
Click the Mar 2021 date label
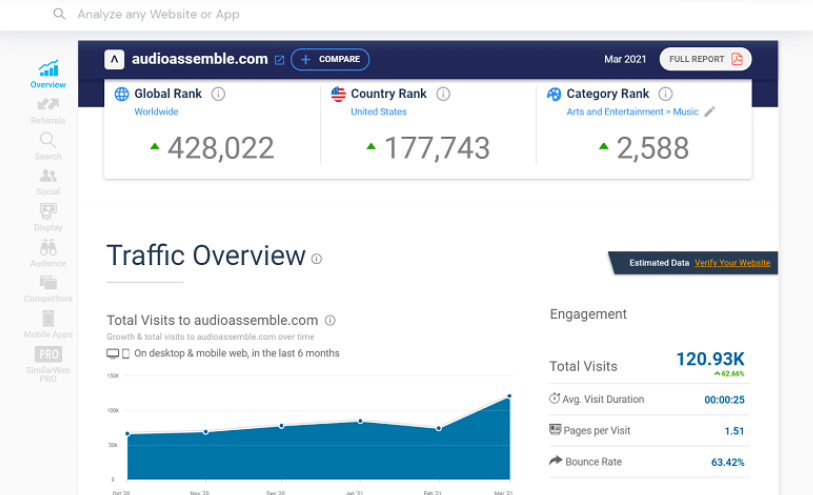(625, 59)
